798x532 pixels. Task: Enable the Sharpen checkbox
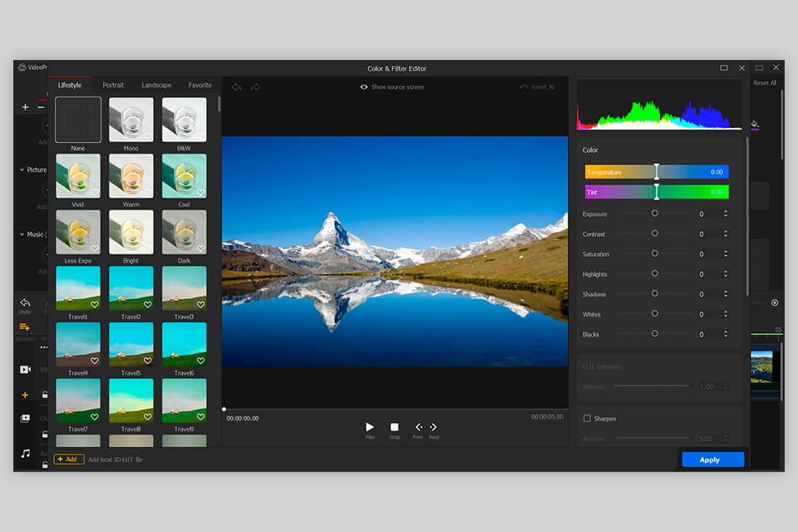coord(587,418)
